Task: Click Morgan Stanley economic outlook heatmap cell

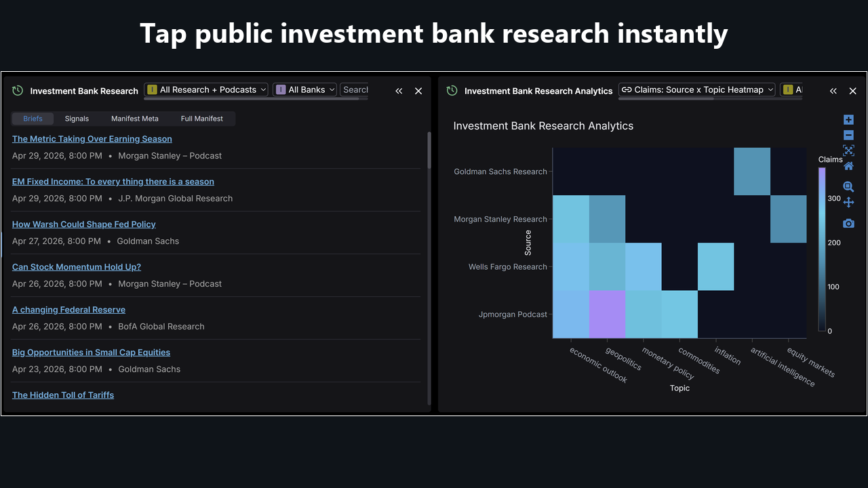Action: tap(571, 219)
